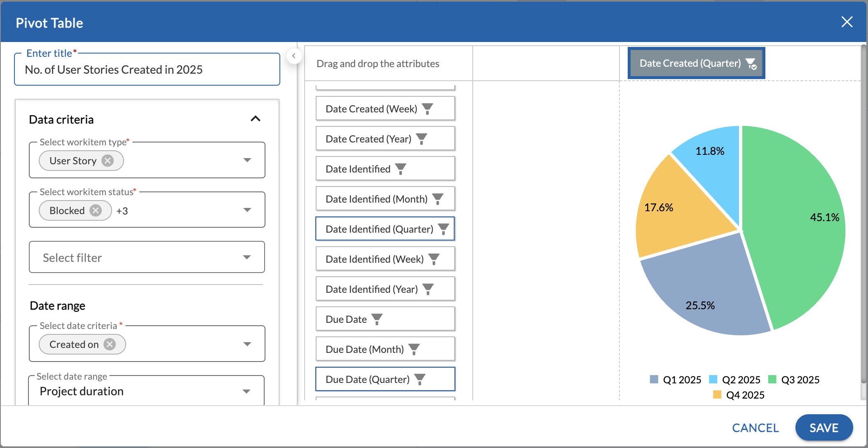Open the Select filter dropdown
This screenshot has width=868, height=448.
pos(147,257)
